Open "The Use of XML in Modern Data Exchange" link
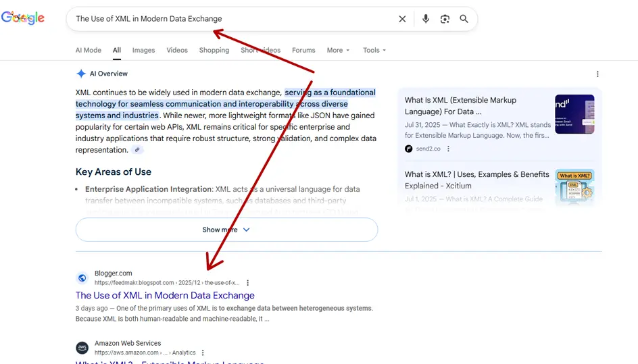This screenshot has height=364, width=638. click(x=165, y=295)
